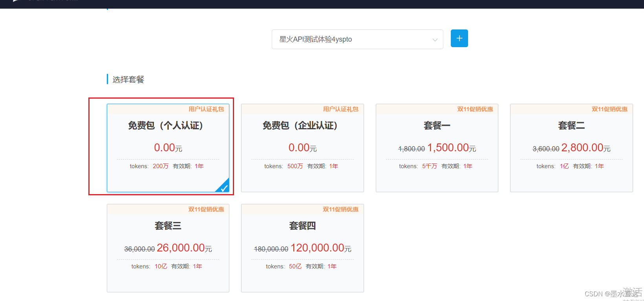Click the 有效期 1年 text in 套餐一

tap(457, 166)
